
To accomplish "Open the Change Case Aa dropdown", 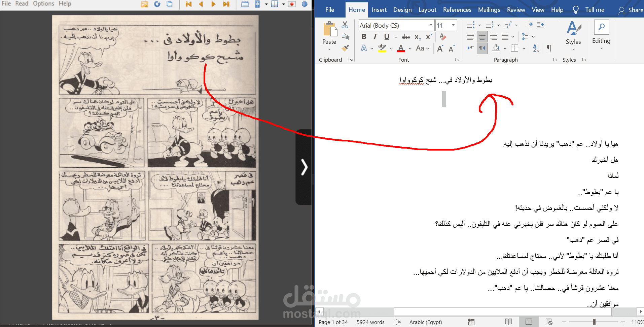I will pos(422,48).
